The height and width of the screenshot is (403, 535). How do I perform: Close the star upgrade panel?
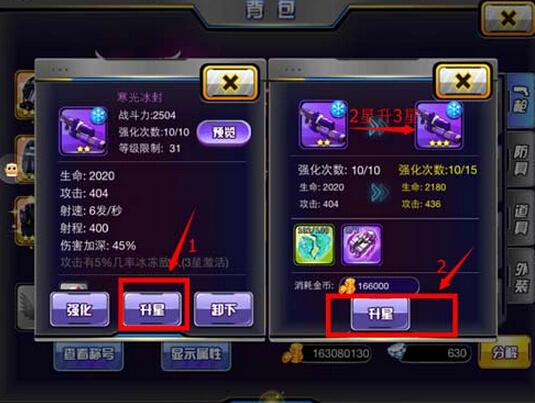(463, 82)
